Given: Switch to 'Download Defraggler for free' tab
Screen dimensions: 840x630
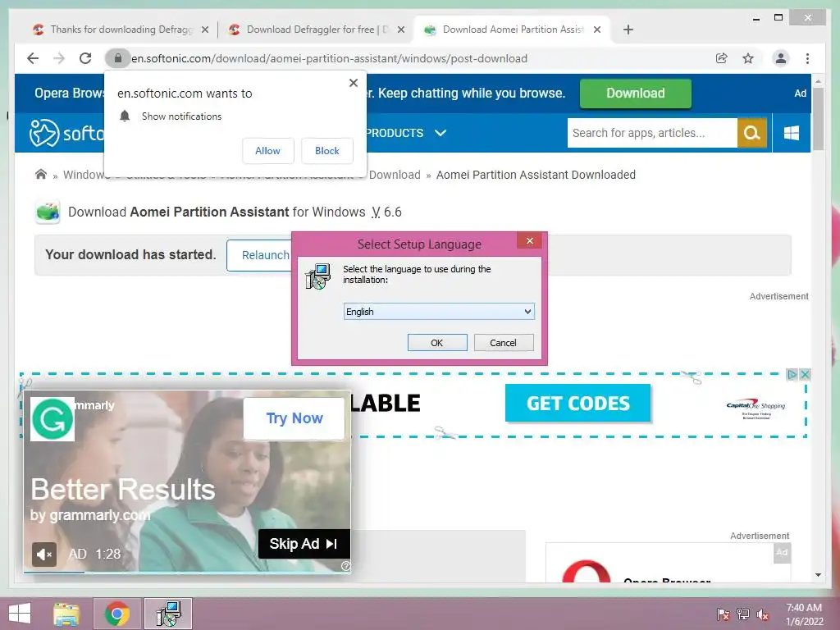Looking at the screenshot, I should point(316,30).
